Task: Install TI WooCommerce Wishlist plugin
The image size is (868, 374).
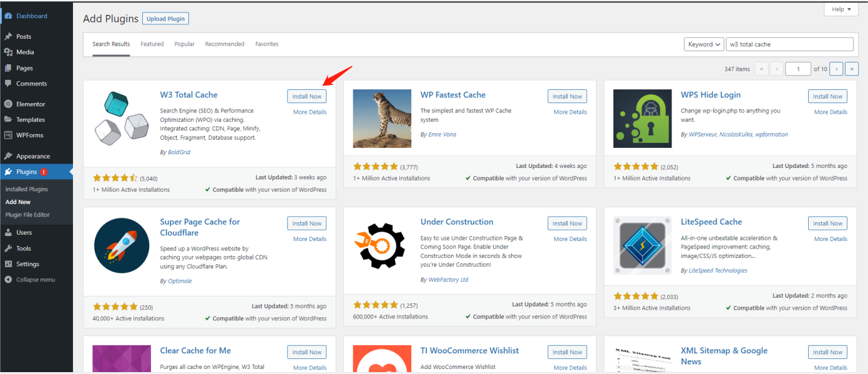Action: point(567,352)
